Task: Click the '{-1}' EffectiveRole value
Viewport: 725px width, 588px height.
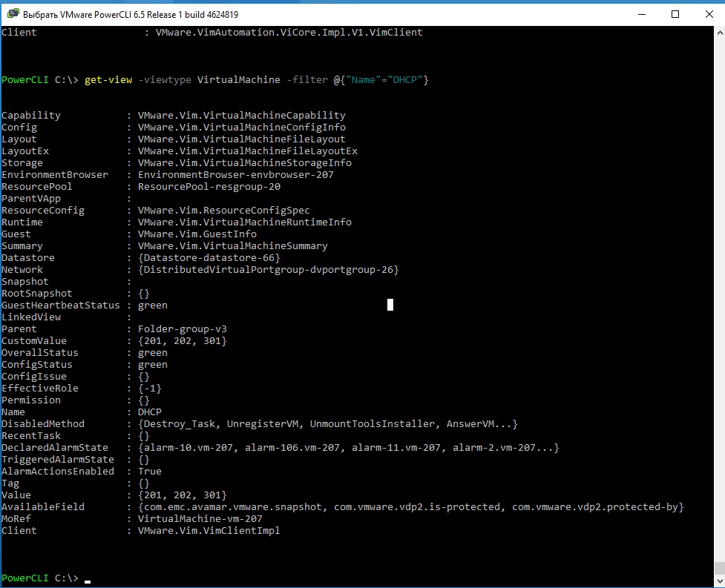Action: pyautogui.click(x=150, y=389)
